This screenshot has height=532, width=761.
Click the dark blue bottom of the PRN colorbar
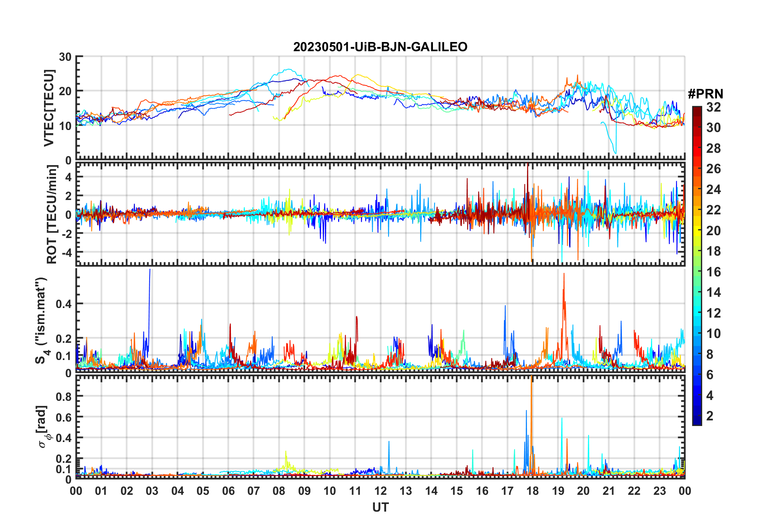(x=697, y=420)
